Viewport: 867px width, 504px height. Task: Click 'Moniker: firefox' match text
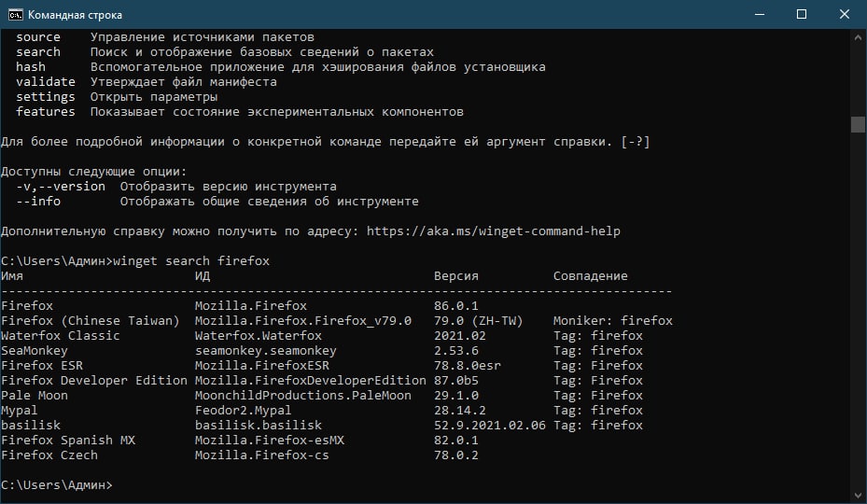click(x=612, y=321)
